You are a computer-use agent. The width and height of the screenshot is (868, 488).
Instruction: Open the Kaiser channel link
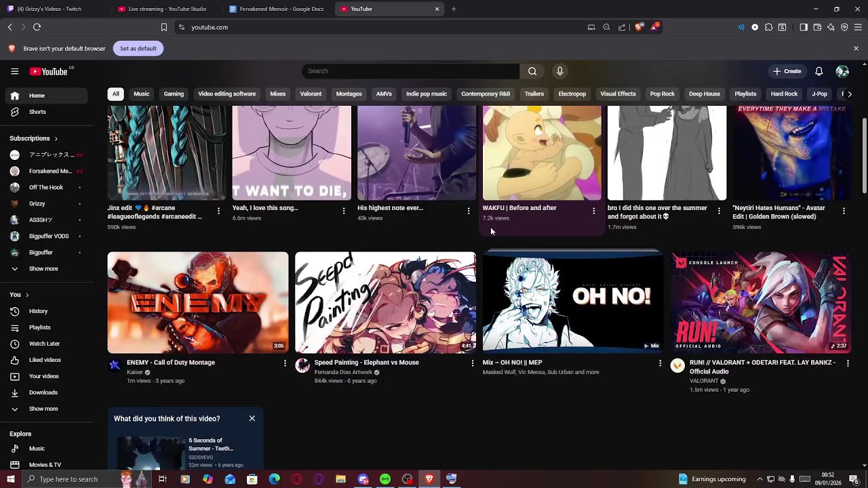[135, 372]
